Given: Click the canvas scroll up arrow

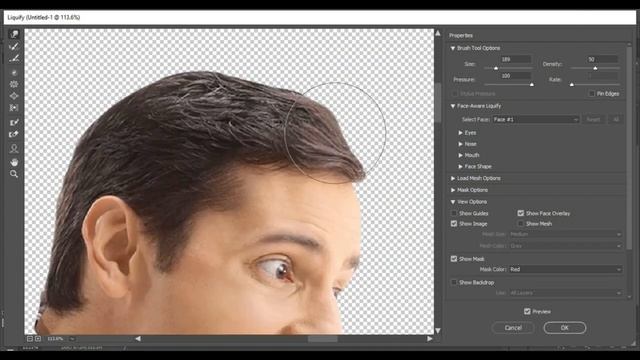Looking at the screenshot, I should click(x=438, y=33).
